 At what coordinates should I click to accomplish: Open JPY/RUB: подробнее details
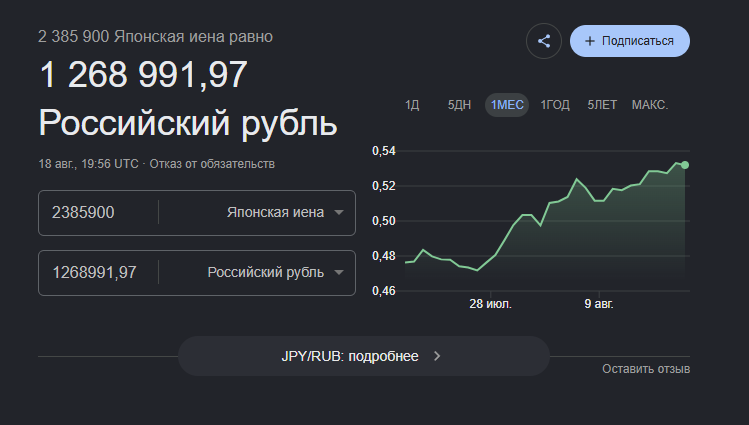click(364, 356)
